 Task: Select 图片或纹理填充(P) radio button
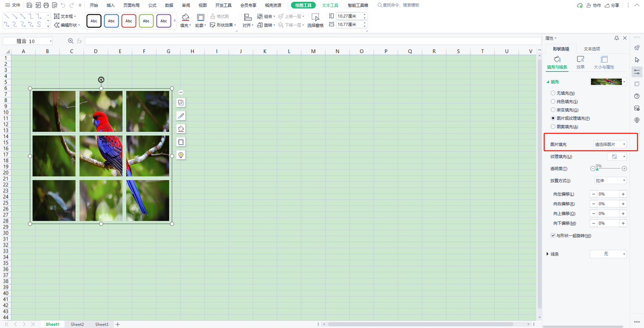(553, 118)
